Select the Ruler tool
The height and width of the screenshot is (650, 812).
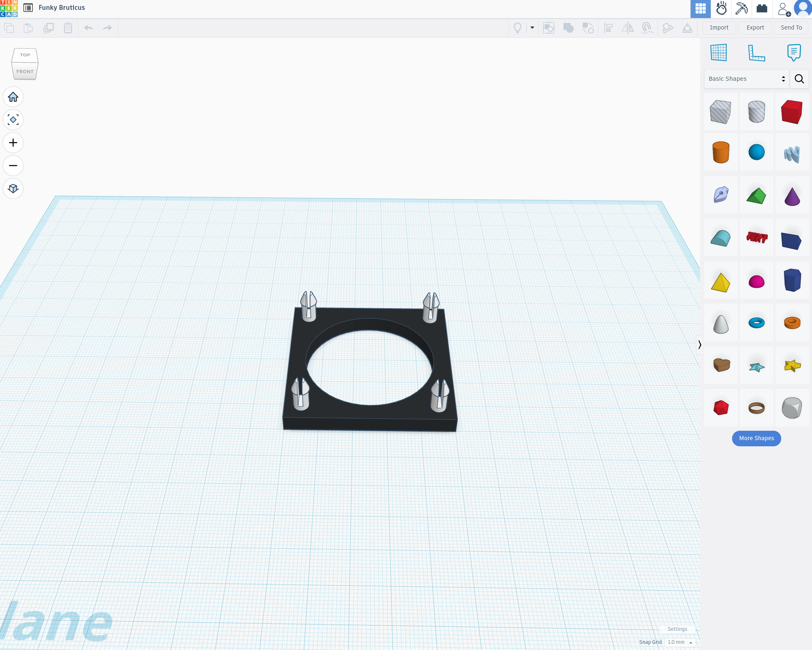(756, 53)
